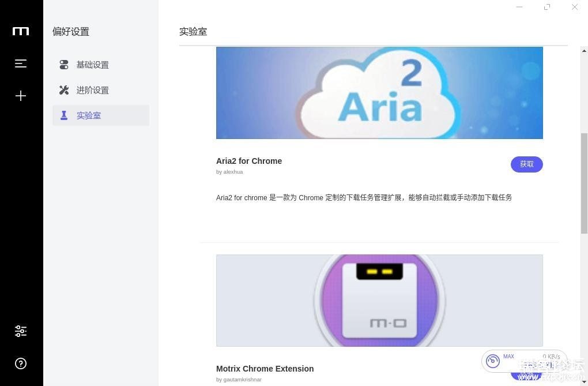Select 实验室 in preferences menu

pyautogui.click(x=101, y=115)
